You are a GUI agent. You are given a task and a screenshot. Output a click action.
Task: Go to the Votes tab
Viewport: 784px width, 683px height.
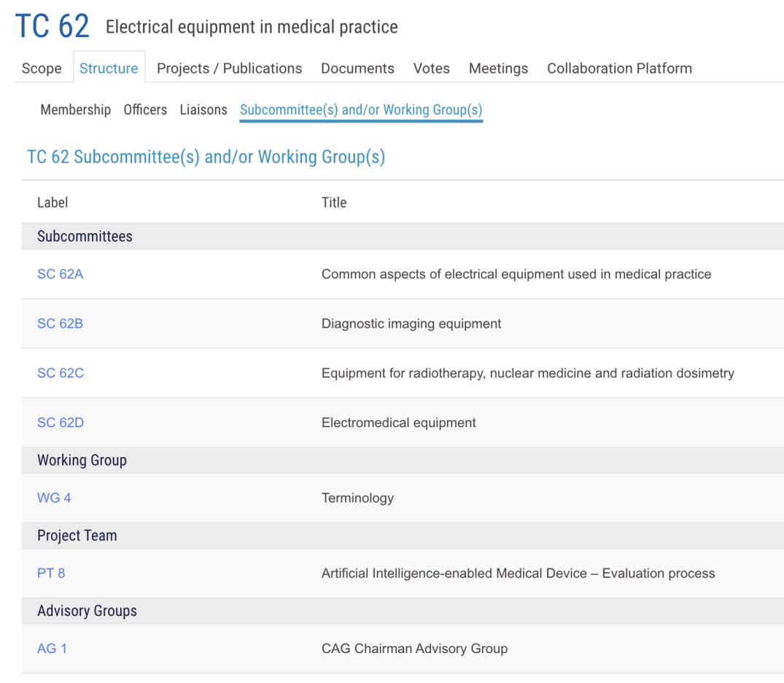(432, 68)
